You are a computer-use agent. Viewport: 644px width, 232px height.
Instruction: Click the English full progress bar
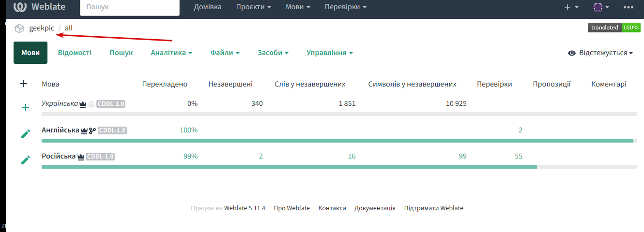(x=339, y=141)
